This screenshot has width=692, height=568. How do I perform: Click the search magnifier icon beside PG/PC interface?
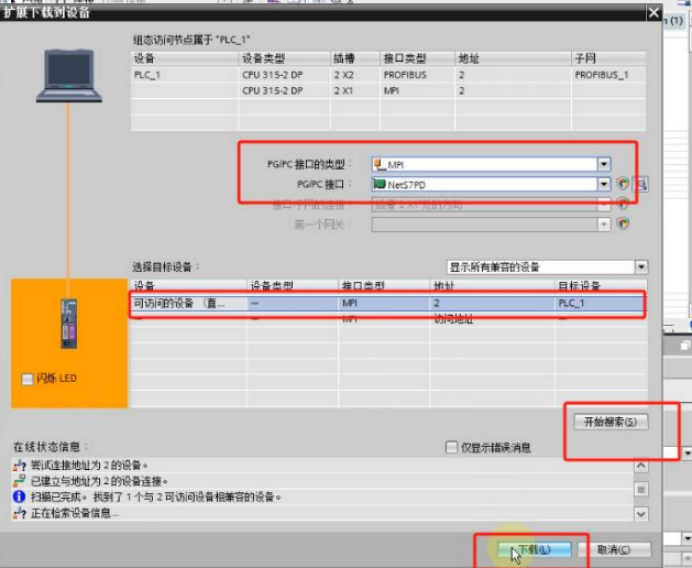pos(641,184)
